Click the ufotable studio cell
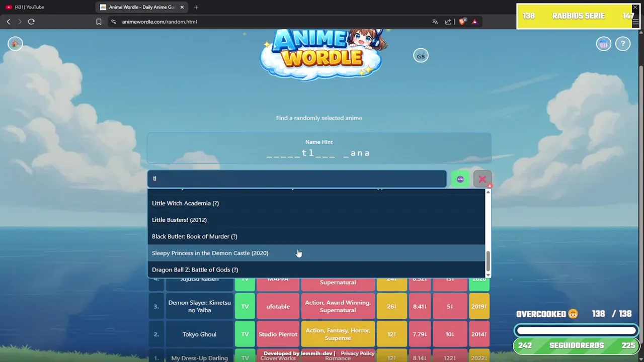The image size is (644, 362). 278,306
